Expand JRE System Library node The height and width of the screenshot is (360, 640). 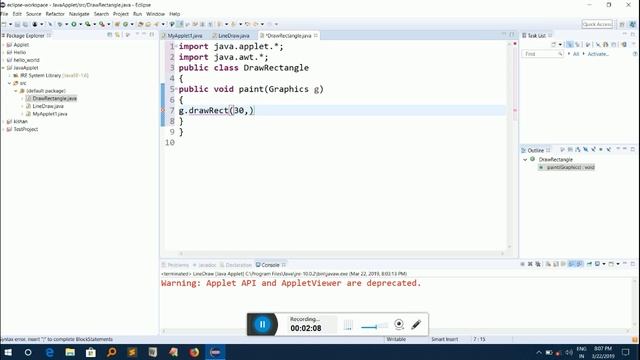(10, 76)
